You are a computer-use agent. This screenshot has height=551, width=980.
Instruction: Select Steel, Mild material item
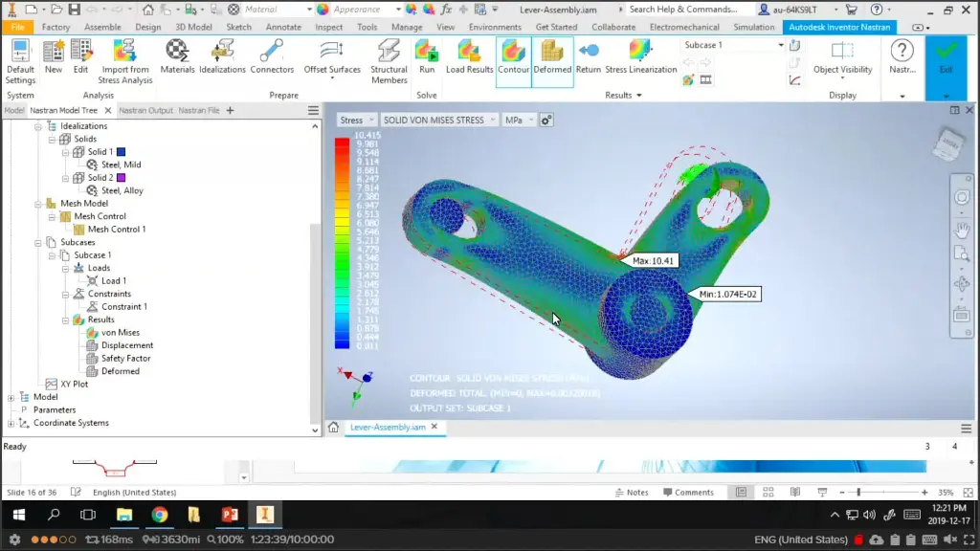tap(122, 165)
